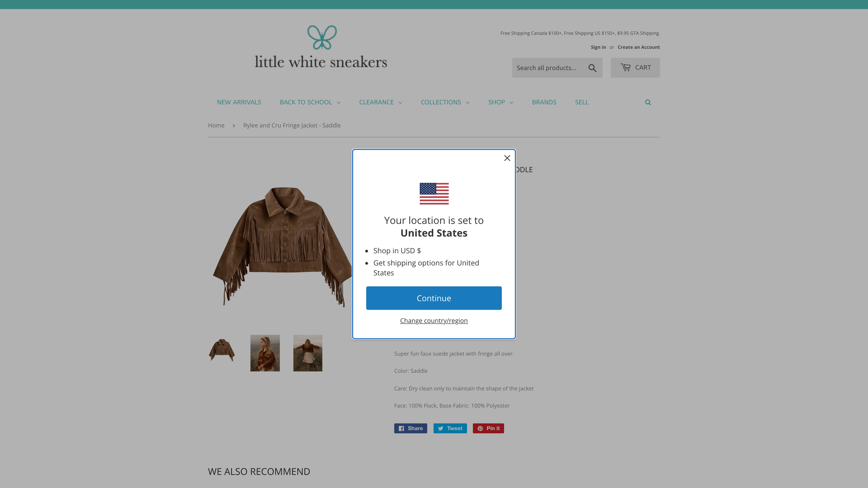Select the girl in jacket front thumbnail
Screen dimensions: 868x488
coord(265,353)
